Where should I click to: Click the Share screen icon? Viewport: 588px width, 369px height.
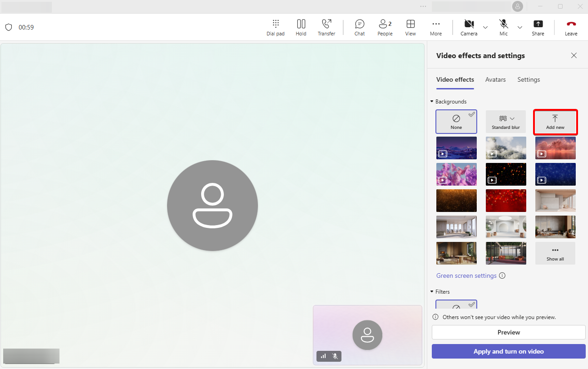538,27
